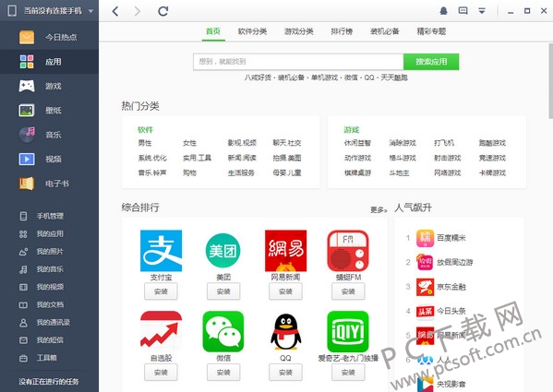Click the vertical scrollbar on the right
This screenshot has height=392, width=553.
tap(550, 81)
